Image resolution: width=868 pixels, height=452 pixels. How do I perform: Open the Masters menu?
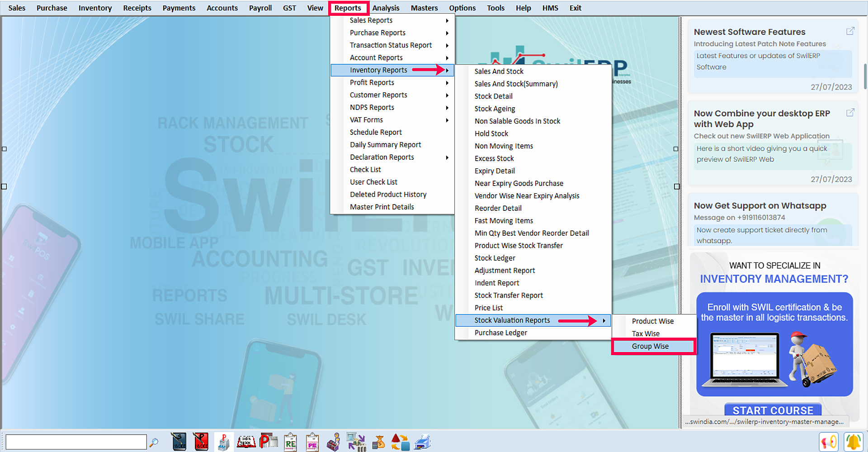[424, 8]
